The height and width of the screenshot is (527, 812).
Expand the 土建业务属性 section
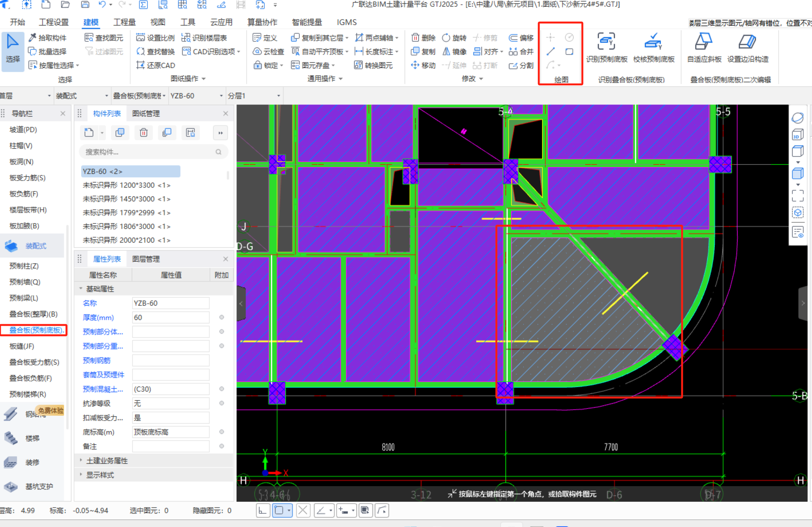click(x=81, y=461)
